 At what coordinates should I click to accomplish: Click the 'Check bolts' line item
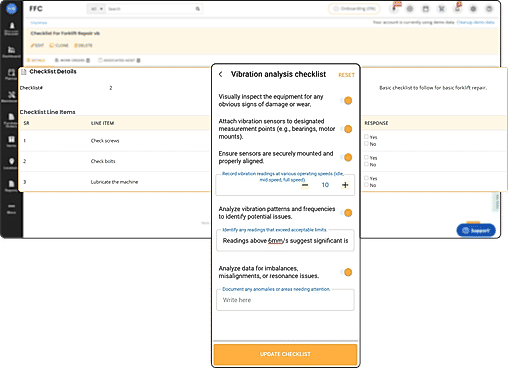[x=103, y=161]
